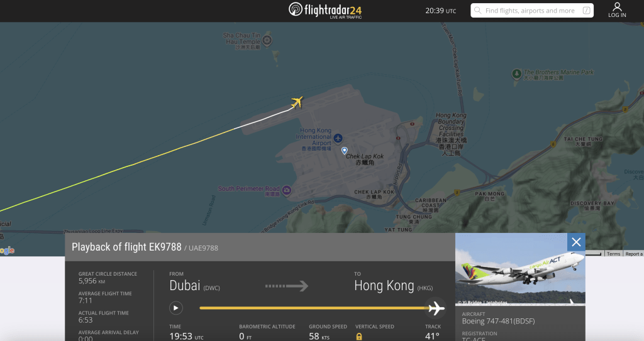
Task: Click the South Perimeter Road camera marker
Action: (287, 190)
